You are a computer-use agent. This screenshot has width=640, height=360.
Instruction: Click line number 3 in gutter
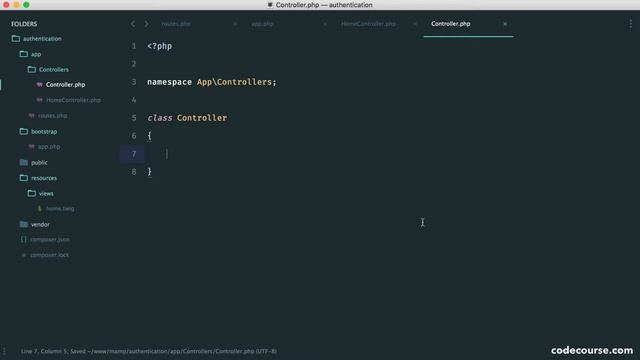click(x=134, y=82)
